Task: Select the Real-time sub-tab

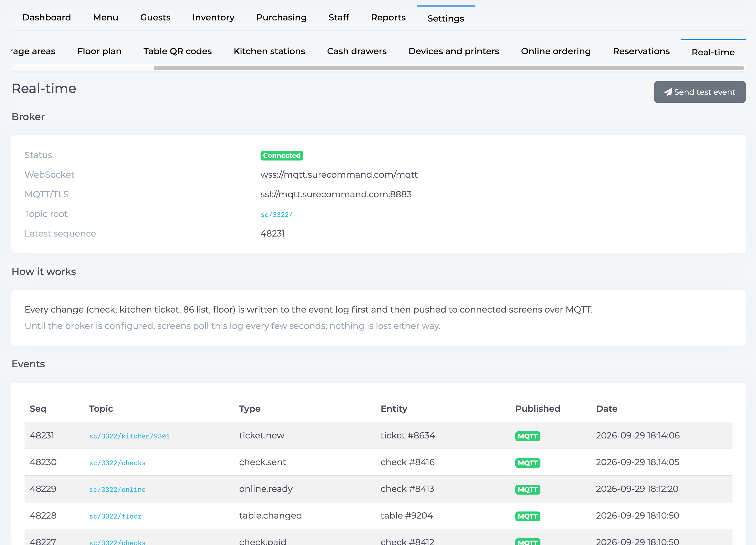Action: click(x=713, y=52)
